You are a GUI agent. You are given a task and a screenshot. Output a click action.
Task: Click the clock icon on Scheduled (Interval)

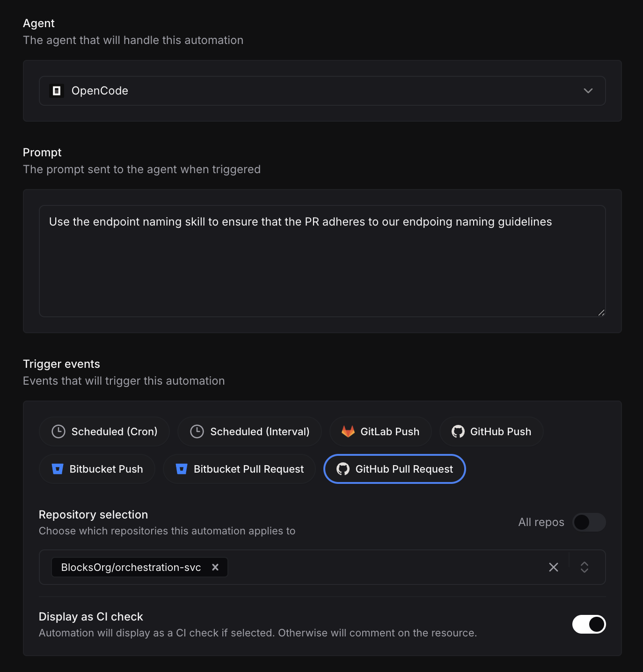click(x=197, y=431)
